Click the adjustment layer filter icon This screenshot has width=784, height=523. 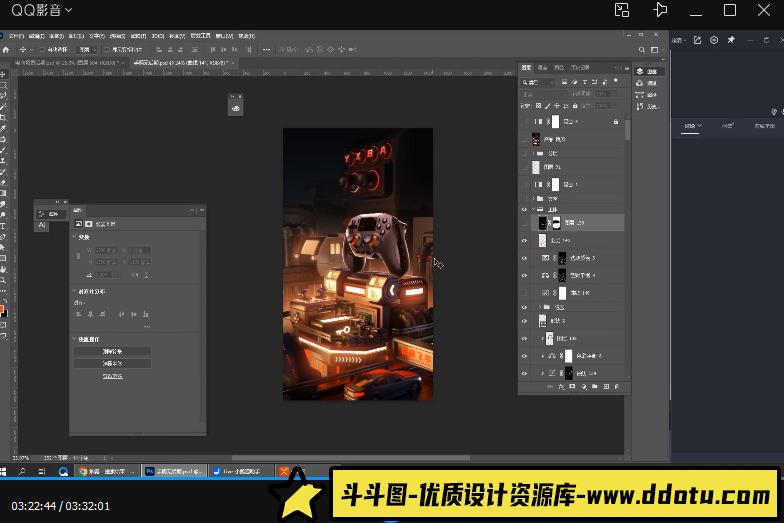click(x=574, y=82)
